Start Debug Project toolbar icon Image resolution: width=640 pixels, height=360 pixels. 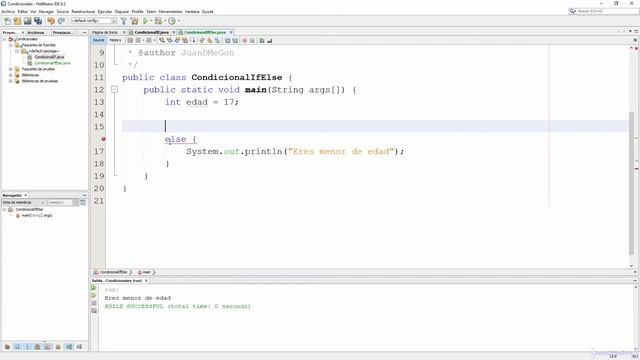[x=158, y=21]
